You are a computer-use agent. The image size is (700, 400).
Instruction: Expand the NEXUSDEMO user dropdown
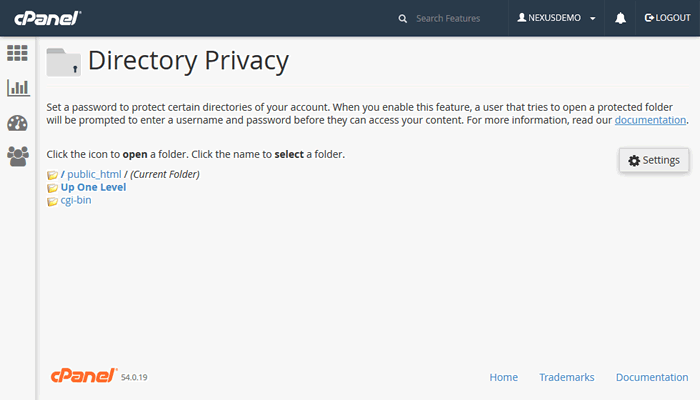click(556, 18)
